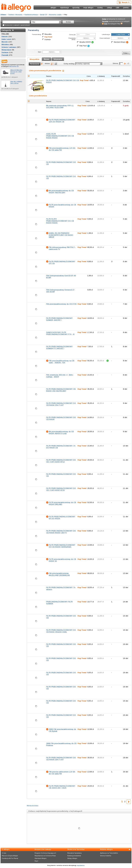Switch to the Nowe tab
This screenshot has width=132, height=868.
(x=46, y=59)
